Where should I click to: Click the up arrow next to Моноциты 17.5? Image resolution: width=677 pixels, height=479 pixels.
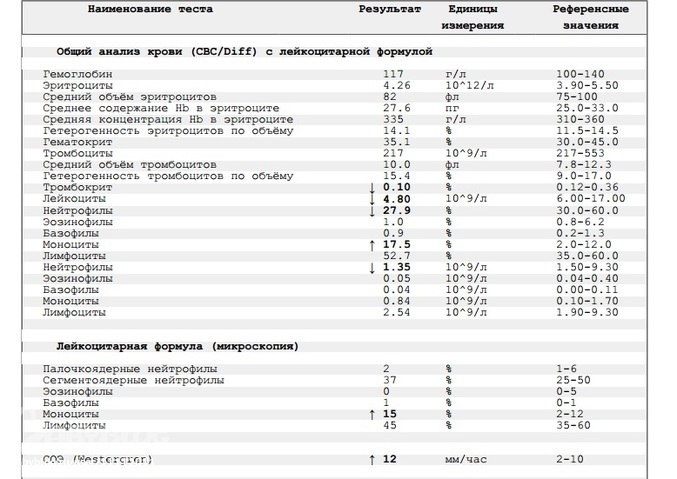coord(372,244)
